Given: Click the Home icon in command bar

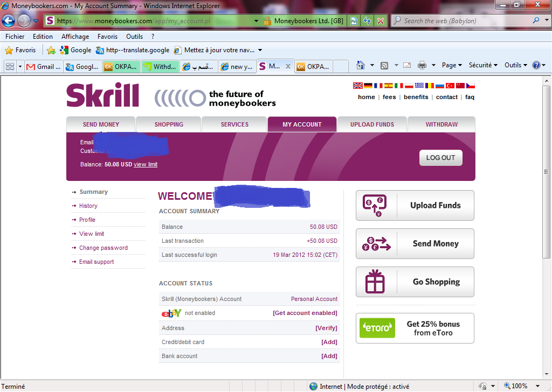Looking at the screenshot, I should click(361, 65).
